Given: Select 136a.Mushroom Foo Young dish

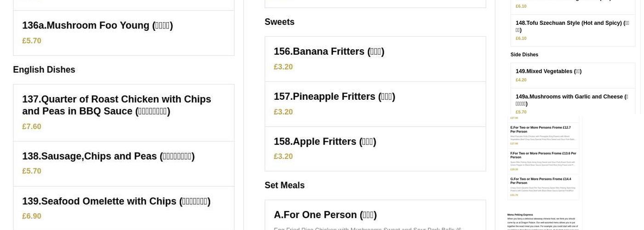Looking at the screenshot, I should pyautogui.click(x=98, y=25).
